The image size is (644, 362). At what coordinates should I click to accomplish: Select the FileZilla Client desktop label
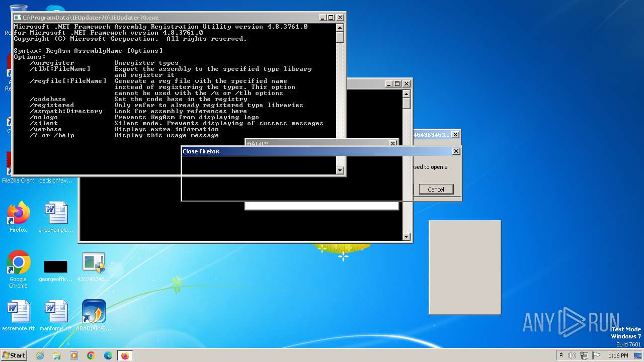(x=18, y=180)
